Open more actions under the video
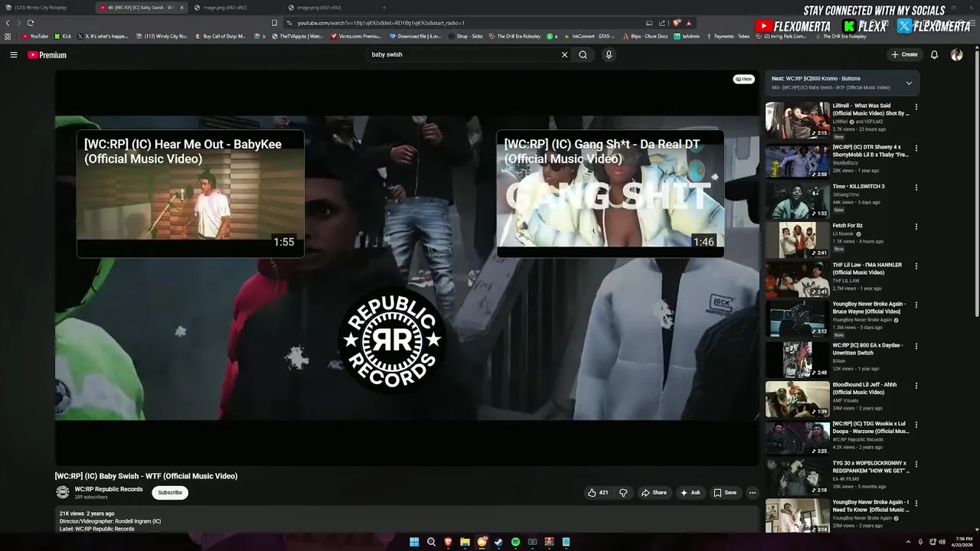The height and width of the screenshot is (551, 980). coord(753,493)
